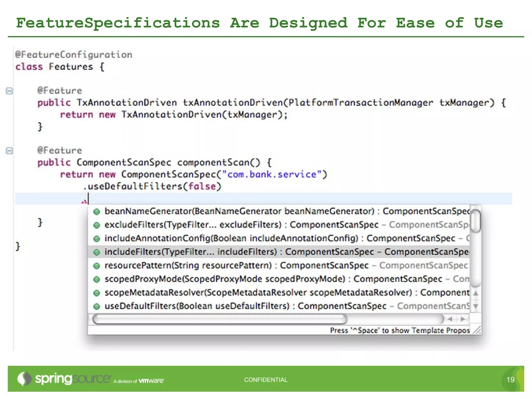This screenshot has width=532, height=399.
Task: Click the popup resize grip corner
Action: pos(477,330)
